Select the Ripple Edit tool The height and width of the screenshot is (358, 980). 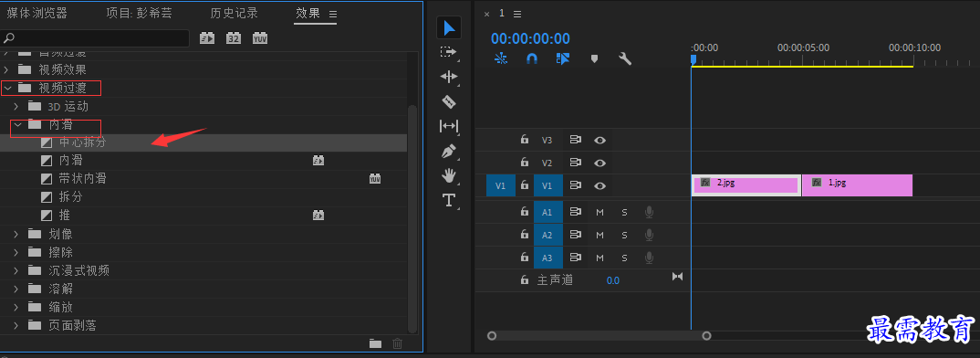click(449, 77)
